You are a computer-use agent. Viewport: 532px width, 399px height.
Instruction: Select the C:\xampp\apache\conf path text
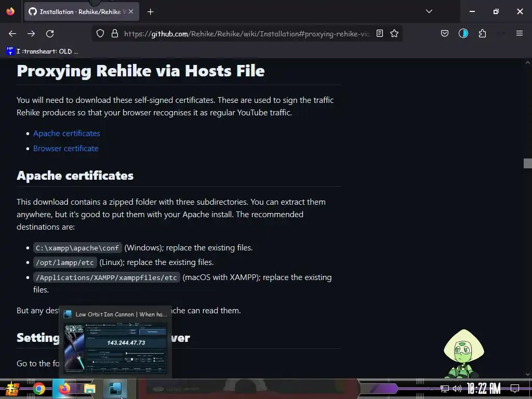(77, 248)
